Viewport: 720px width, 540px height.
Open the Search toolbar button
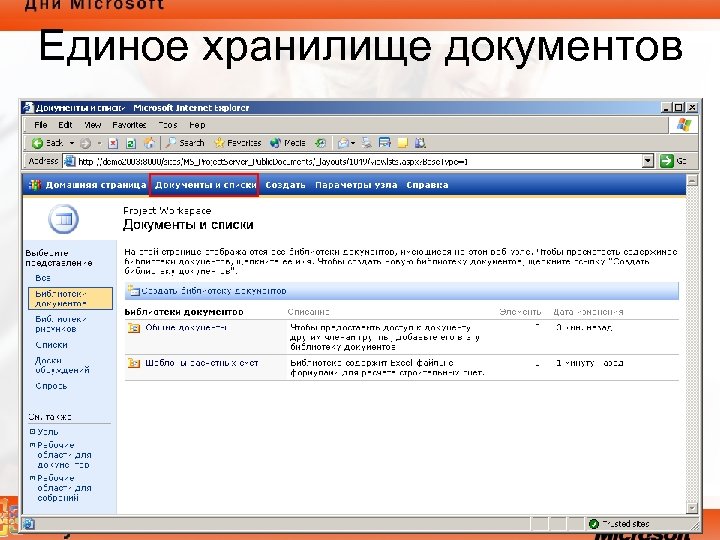pyautogui.click(x=185, y=143)
